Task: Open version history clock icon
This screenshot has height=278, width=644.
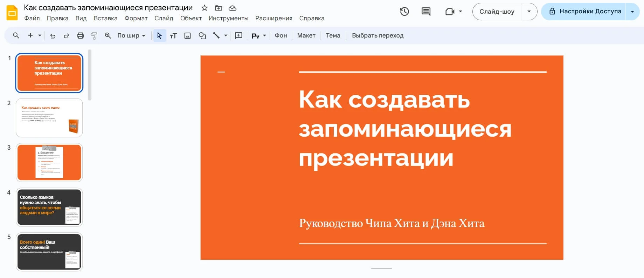Action: 404,12
